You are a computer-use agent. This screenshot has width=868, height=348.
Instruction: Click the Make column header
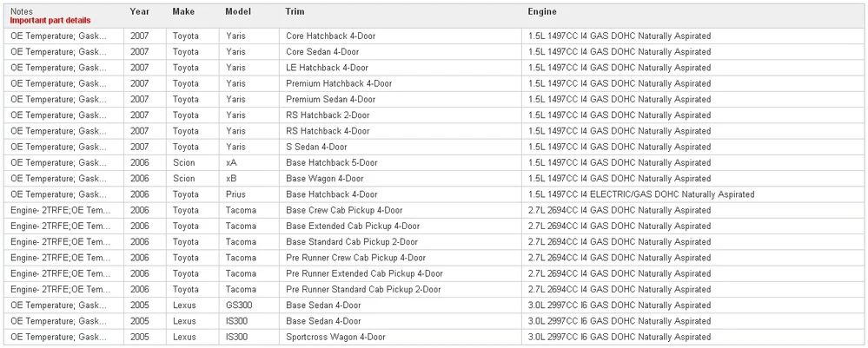click(x=183, y=11)
